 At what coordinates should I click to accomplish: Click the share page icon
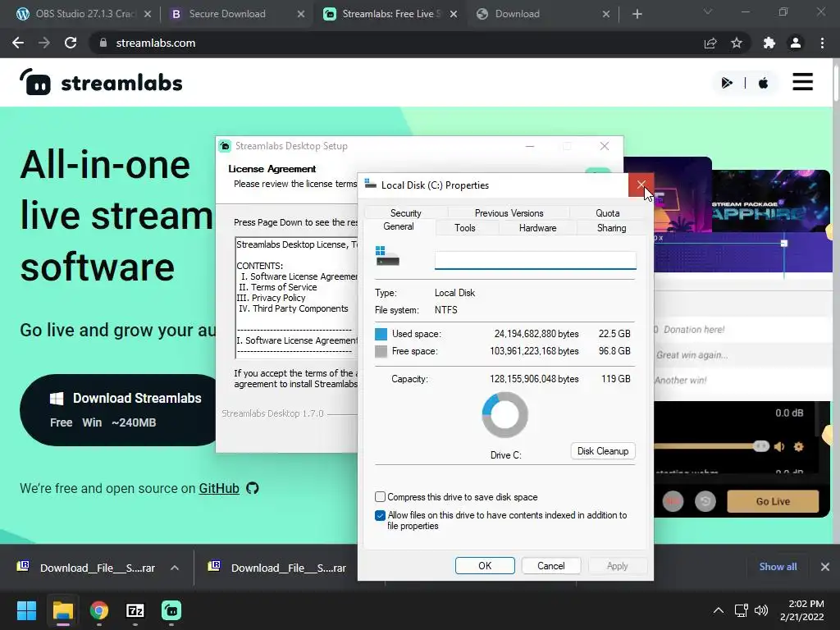710,43
